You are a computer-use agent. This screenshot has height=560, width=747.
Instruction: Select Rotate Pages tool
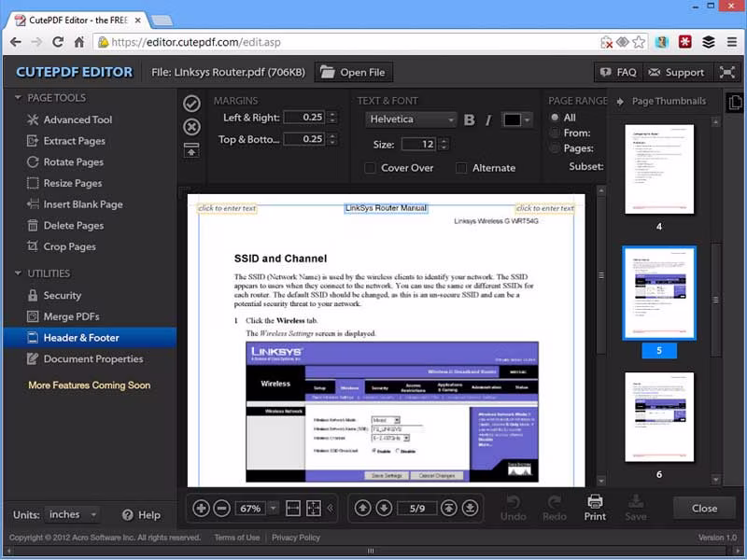click(64, 161)
